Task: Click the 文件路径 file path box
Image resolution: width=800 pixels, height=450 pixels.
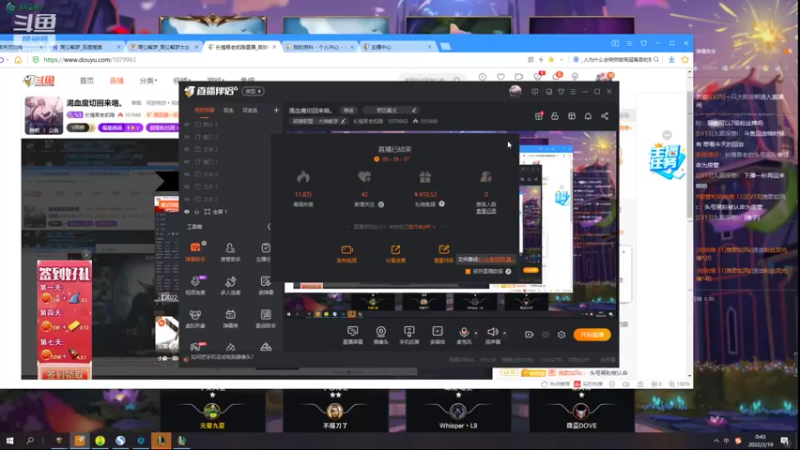Action: coord(485,259)
